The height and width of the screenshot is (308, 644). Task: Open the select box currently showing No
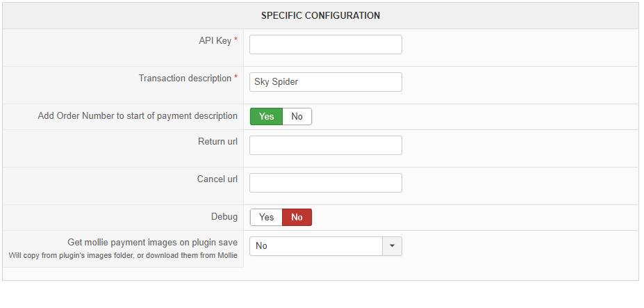tap(326, 246)
